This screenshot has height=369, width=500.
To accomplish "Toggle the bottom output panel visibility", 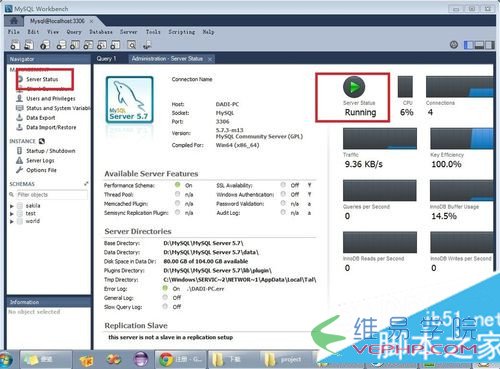I will [x=479, y=45].
